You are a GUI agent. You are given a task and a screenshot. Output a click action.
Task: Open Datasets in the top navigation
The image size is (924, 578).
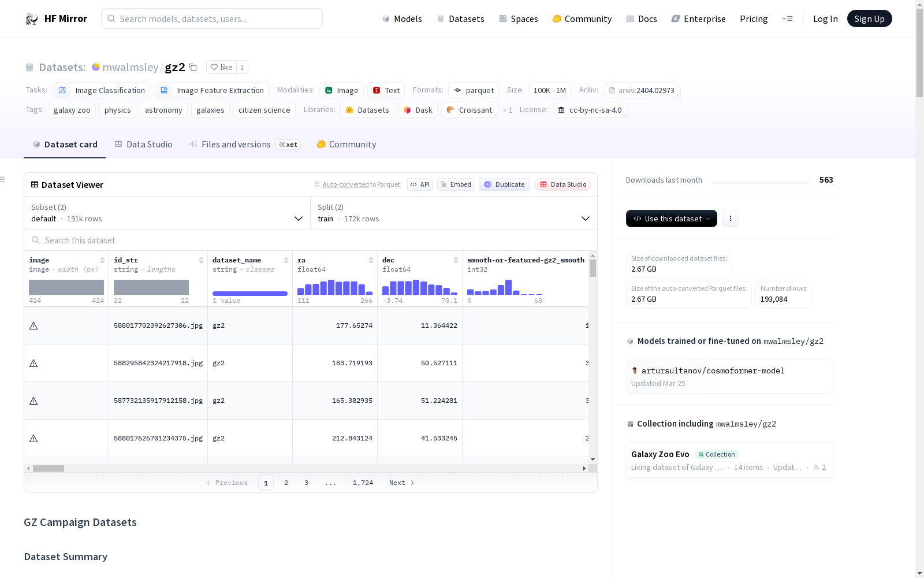(x=461, y=18)
